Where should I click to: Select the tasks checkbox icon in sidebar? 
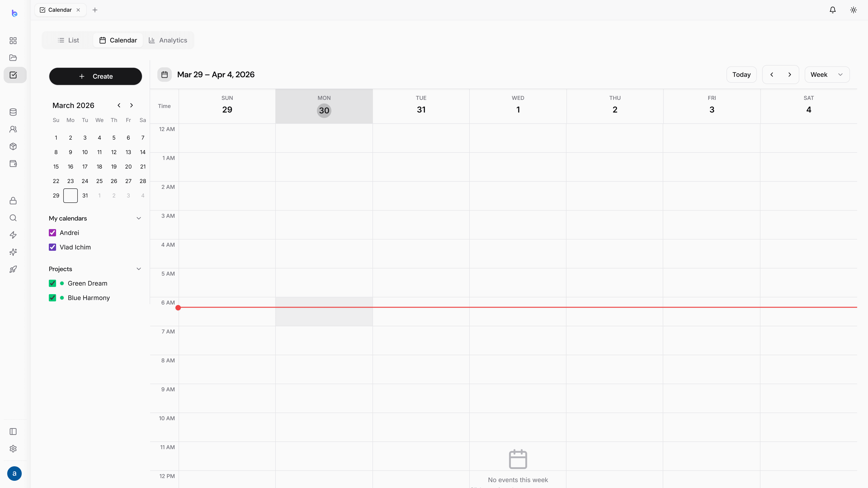click(x=13, y=75)
